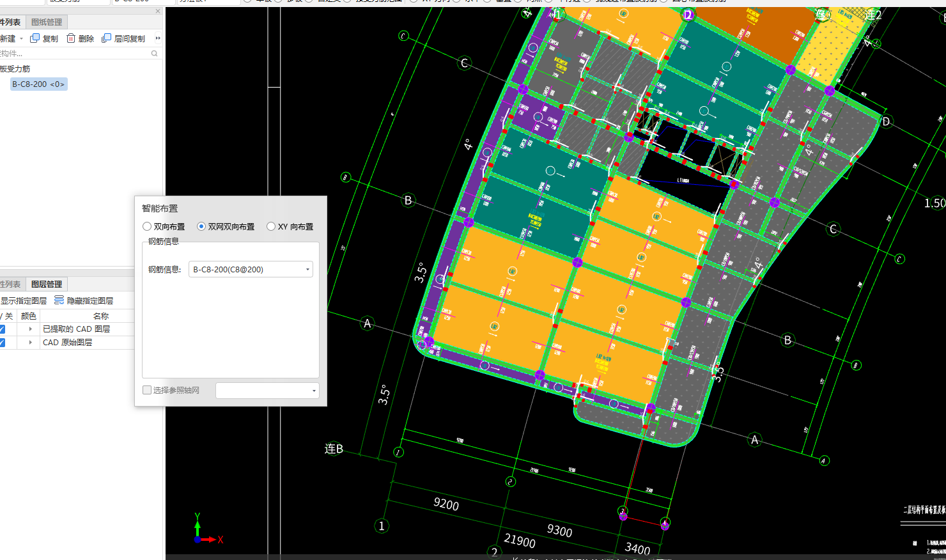This screenshot has height=560, width=946.
Task: Open the 钢筋信息 B-C8-200(C8@200) dropdown
Action: click(251, 269)
